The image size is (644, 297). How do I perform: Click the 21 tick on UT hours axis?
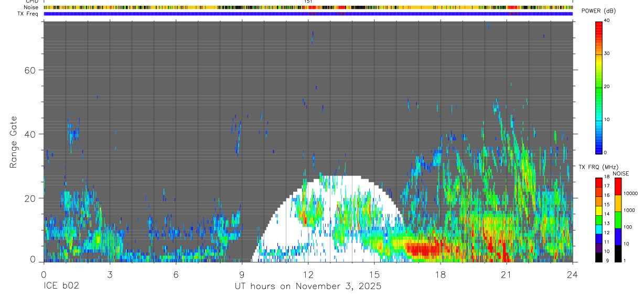pyautogui.click(x=507, y=273)
